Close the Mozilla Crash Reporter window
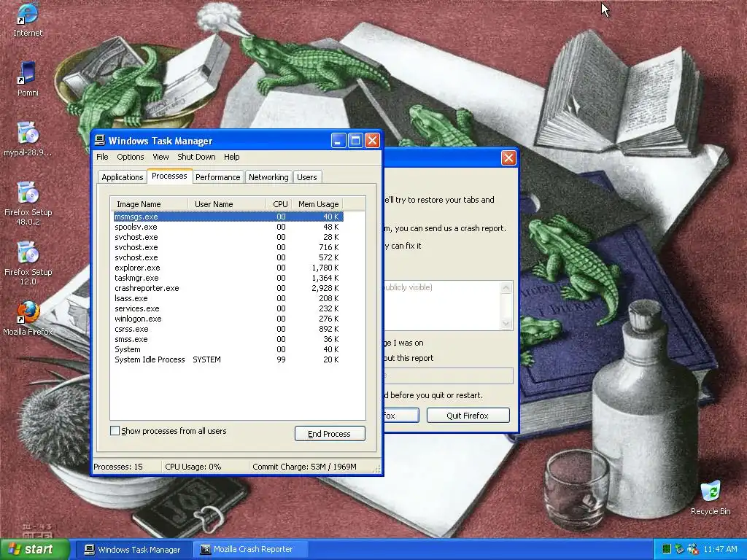 (x=508, y=157)
